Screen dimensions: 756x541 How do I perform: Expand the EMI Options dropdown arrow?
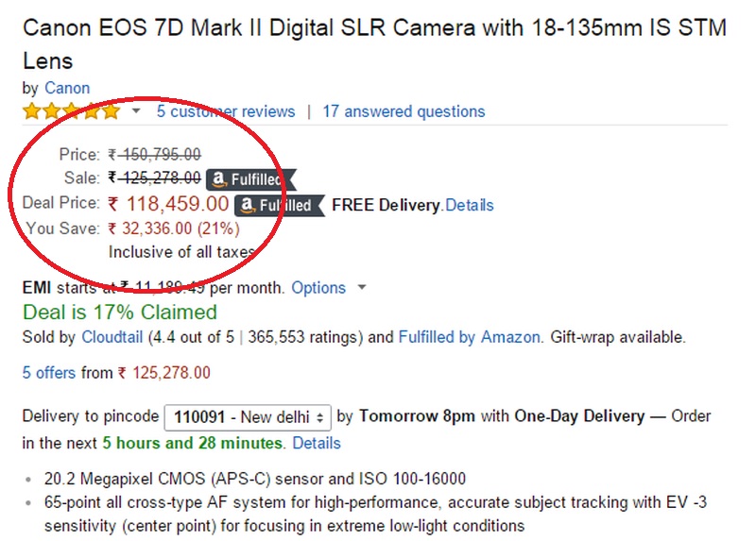tap(362, 288)
